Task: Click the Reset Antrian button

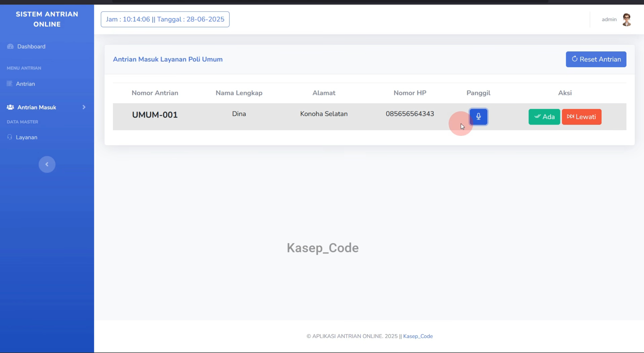Action: 596,59
